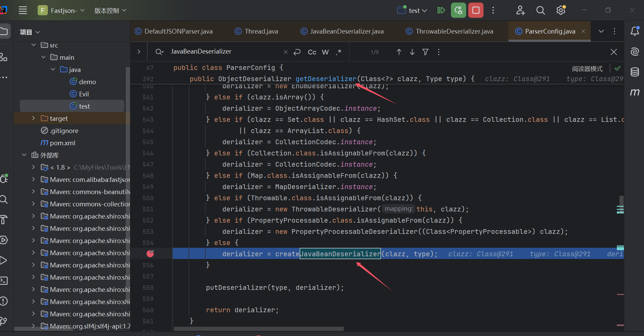Expand the replace field chevron
The image size is (644, 336).
click(139, 52)
